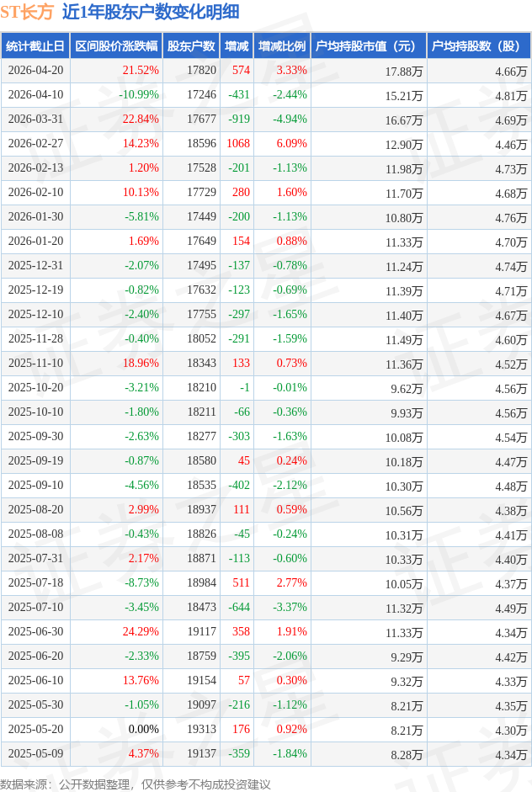This screenshot has width=532, height=792.
Task: Select the 2026-04-20 date cell
Action: (35, 71)
